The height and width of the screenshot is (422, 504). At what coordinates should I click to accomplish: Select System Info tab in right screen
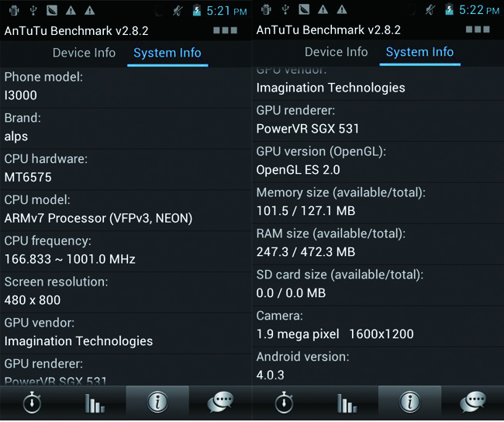pos(419,52)
